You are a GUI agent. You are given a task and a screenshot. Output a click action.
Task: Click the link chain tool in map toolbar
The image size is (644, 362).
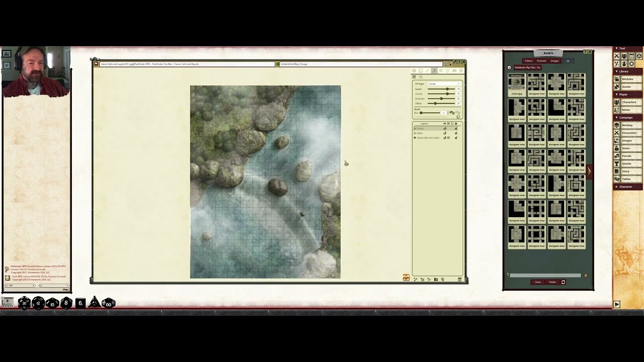[x=454, y=70]
